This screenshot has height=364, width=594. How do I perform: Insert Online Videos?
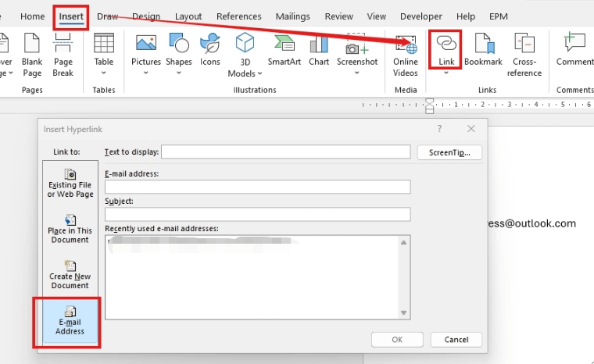coord(406,55)
